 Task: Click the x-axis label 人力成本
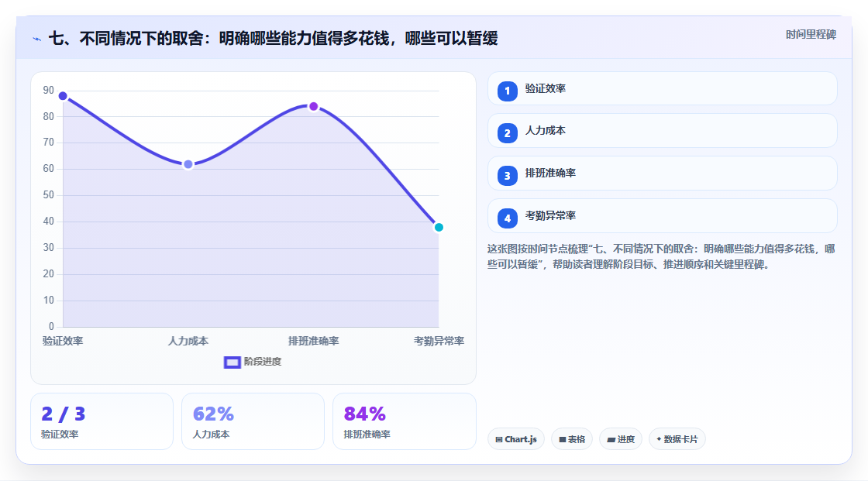point(188,341)
